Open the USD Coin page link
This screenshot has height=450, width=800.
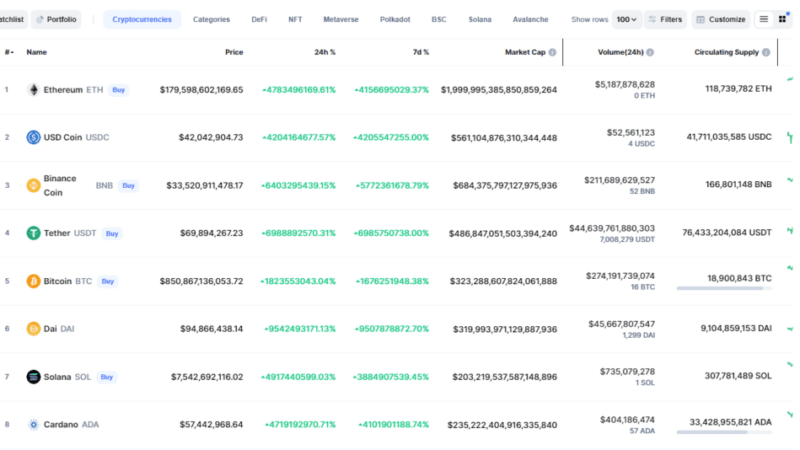[x=63, y=137]
